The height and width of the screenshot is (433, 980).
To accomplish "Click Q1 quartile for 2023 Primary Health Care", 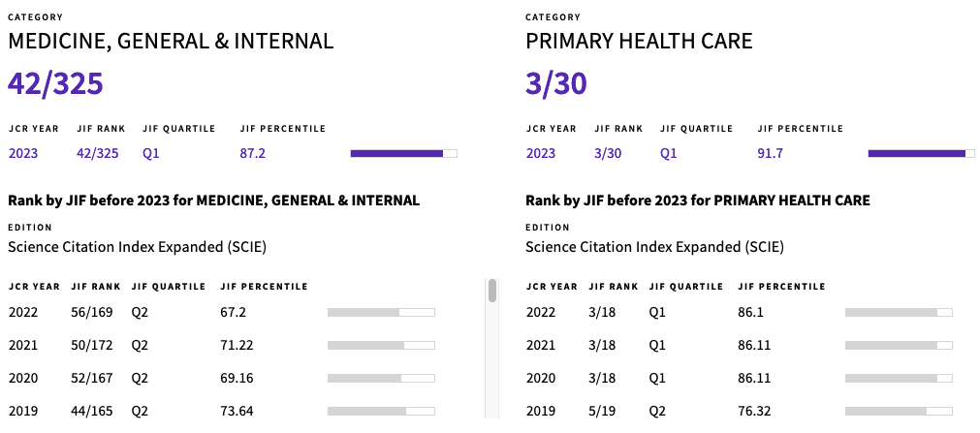I will tap(669, 153).
